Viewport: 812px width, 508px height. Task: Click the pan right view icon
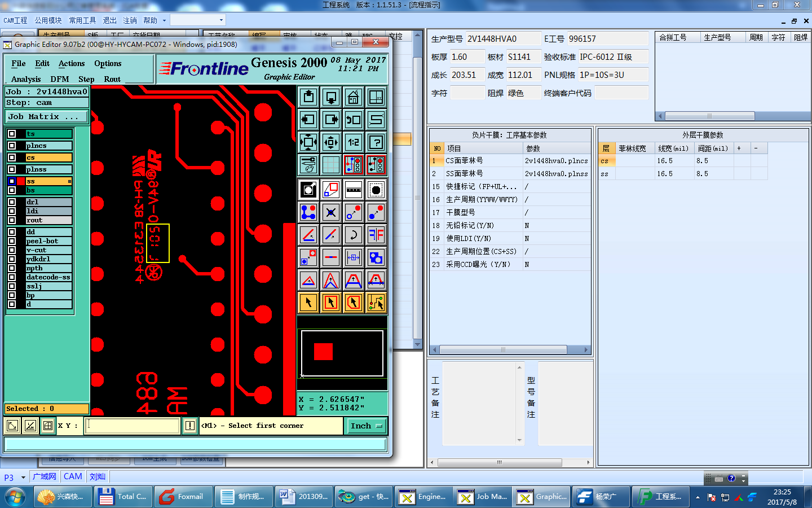331,120
